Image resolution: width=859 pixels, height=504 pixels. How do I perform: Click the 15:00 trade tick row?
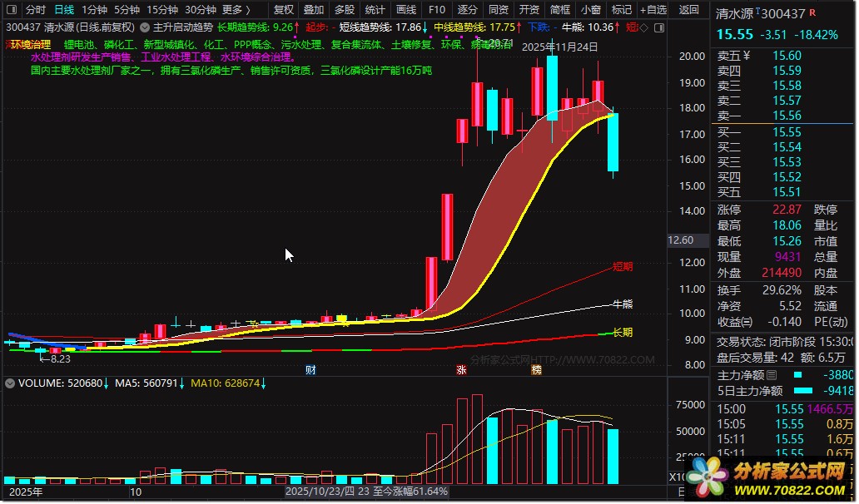pos(784,409)
